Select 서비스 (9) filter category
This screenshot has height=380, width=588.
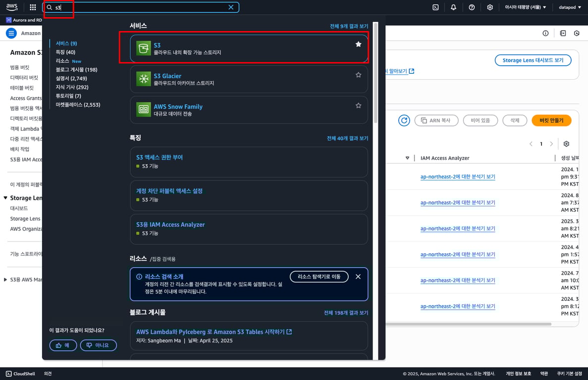click(66, 44)
